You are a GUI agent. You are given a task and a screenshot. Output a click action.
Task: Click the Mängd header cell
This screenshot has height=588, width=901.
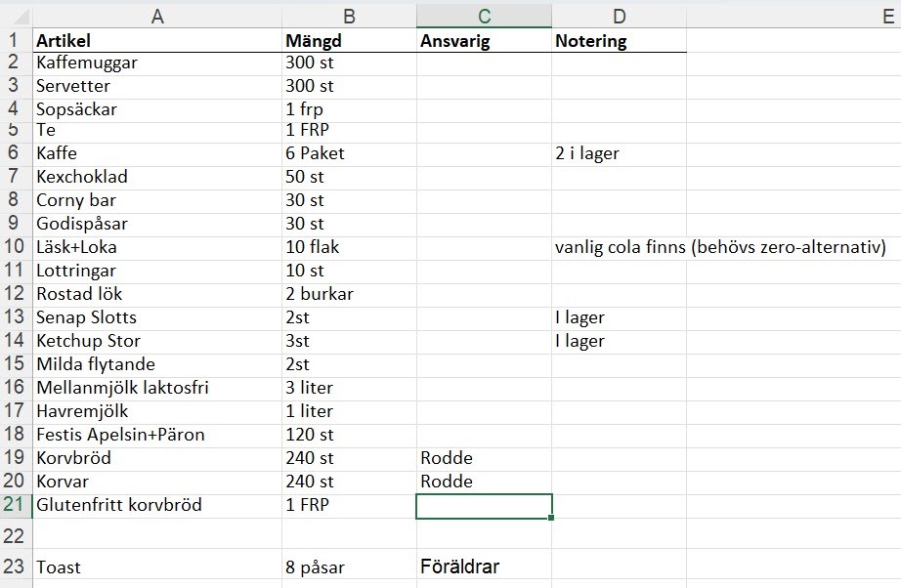tap(349, 41)
